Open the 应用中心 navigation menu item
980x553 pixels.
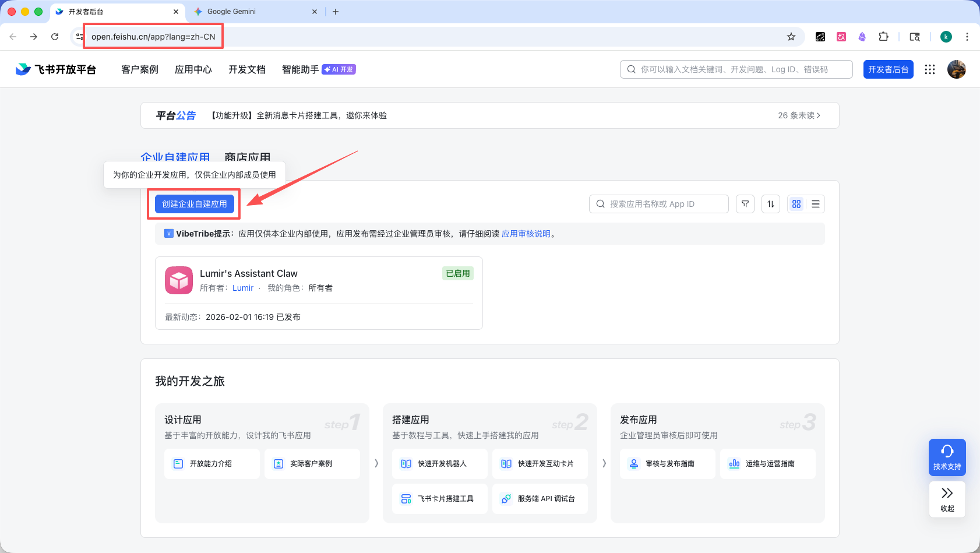tap(193, 69)
